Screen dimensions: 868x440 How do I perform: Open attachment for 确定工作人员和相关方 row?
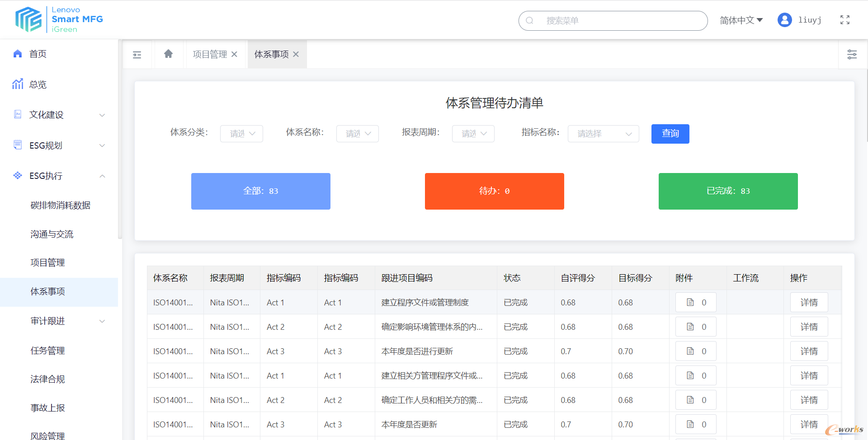[x=696, y=400]
